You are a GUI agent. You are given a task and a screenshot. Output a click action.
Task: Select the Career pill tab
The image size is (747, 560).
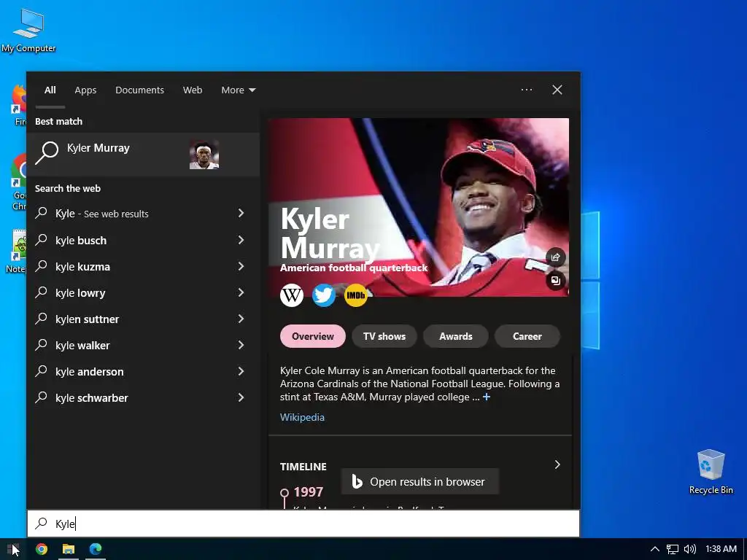(x=527, y=336)
